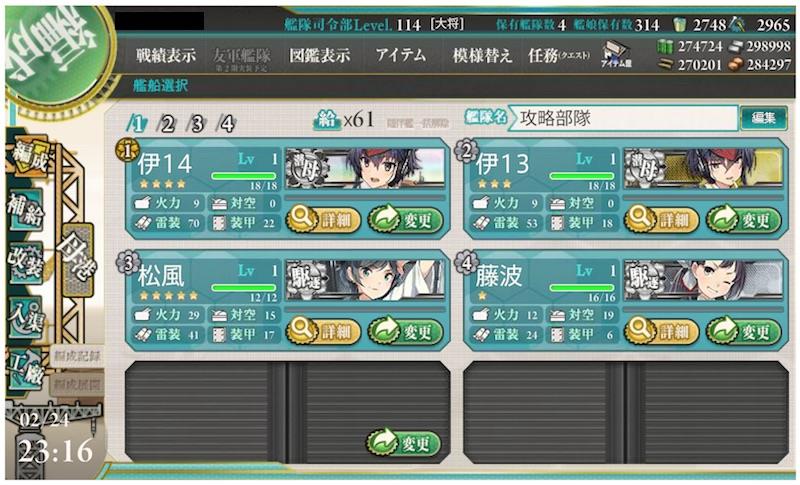Click the fleet name field 攻略部隊
The image size is (800, 485).
[622, 118]
